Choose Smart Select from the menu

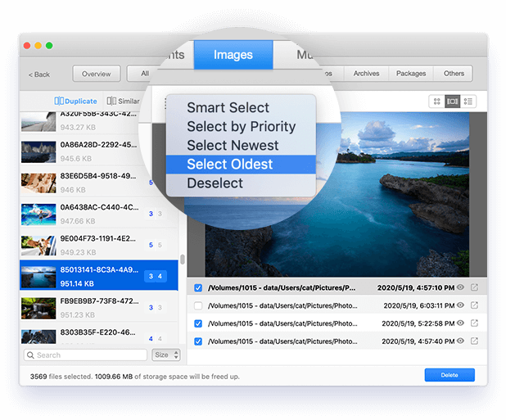(x=228, y=107)
